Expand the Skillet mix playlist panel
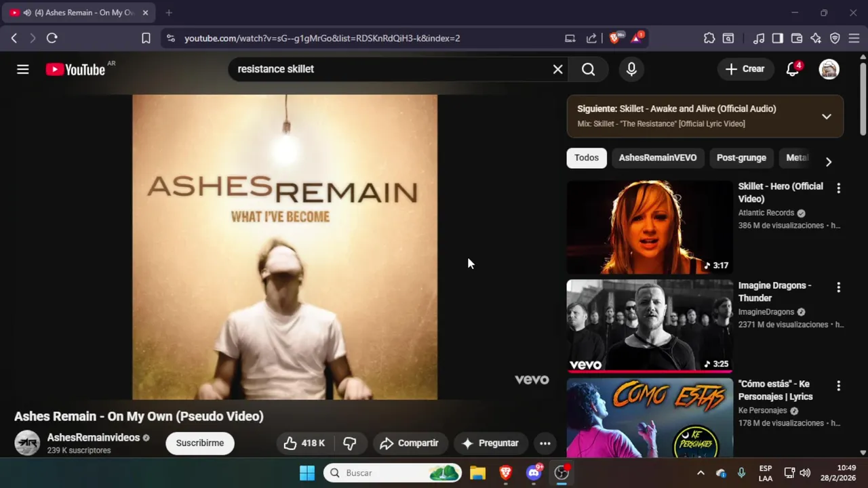The image size is (868, 488). pyautogui.click(x=826, y=117)
